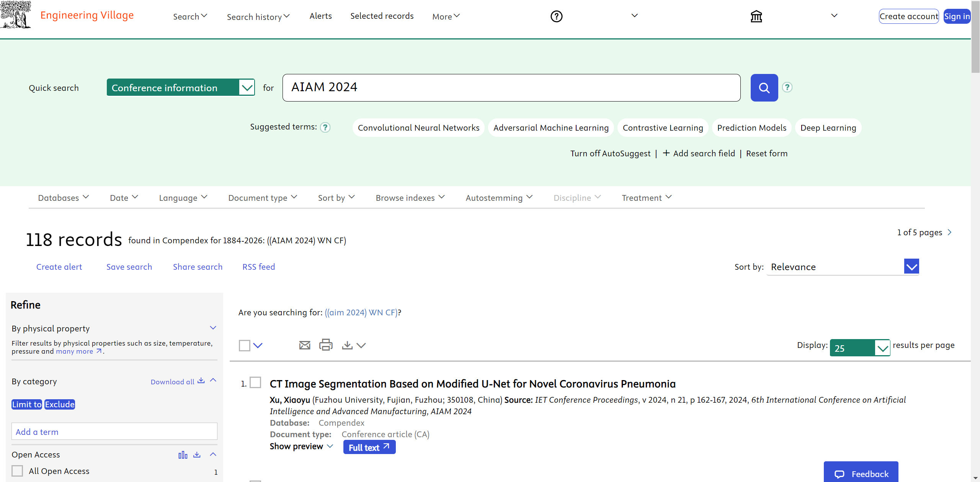
Task: Click Sign in button
Action: click(x=957, y=16)
